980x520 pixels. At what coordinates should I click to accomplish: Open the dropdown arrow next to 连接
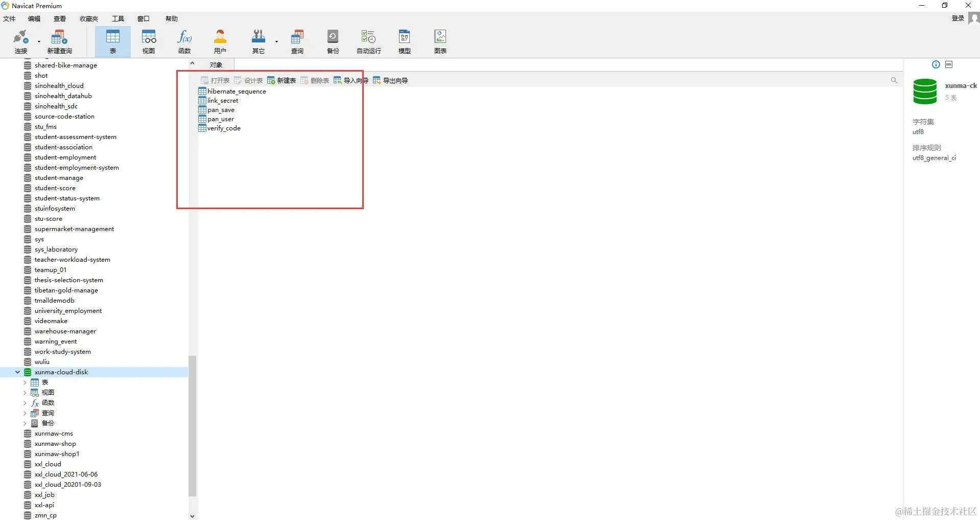tap(39, 42)
